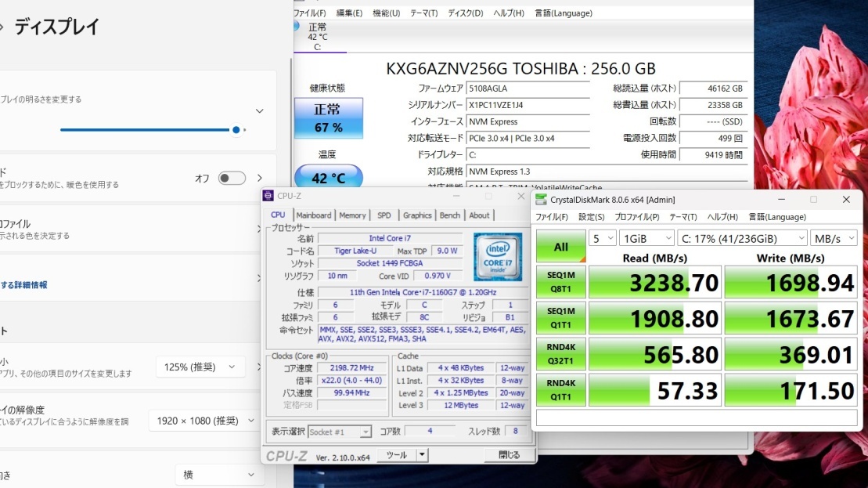Switch to the SPD tab in CPU-Z
This screenshot has height=488, width=868.
coord(384,215)
